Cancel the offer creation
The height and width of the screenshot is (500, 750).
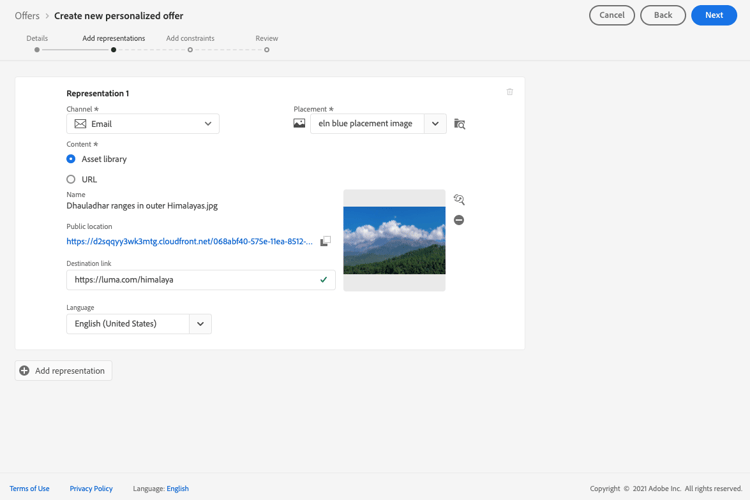[611, 15]
